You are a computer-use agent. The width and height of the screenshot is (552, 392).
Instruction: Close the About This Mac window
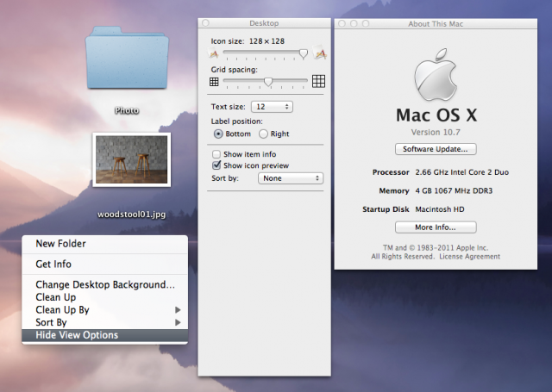pyautogui.click(x=342, y=23)
